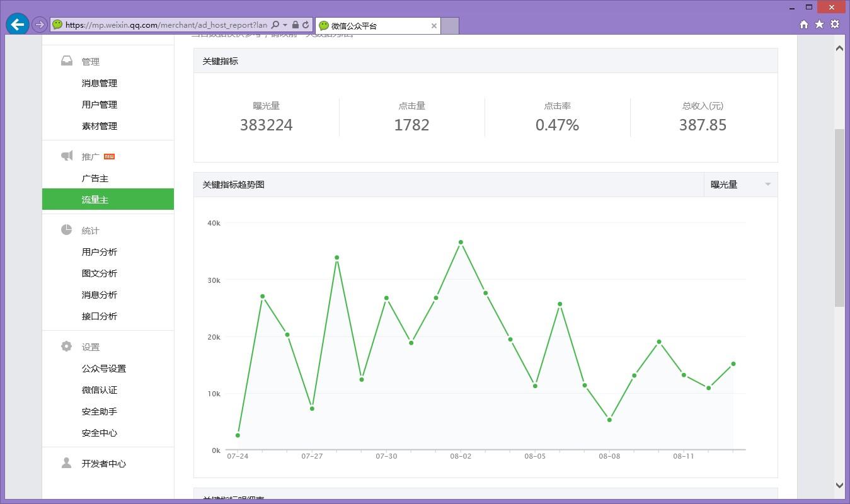850x504 pixels.
Task: Open 用户分析 statistics page
Action: (x=99, y=252)
